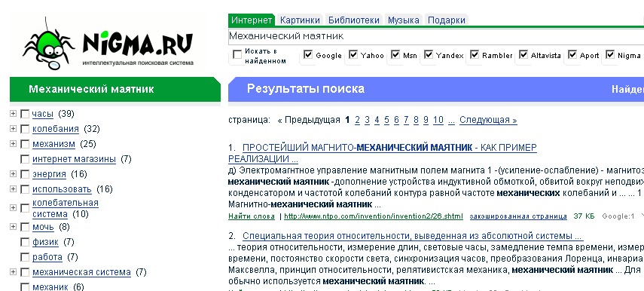Go to results page 10

click(438, 120)
